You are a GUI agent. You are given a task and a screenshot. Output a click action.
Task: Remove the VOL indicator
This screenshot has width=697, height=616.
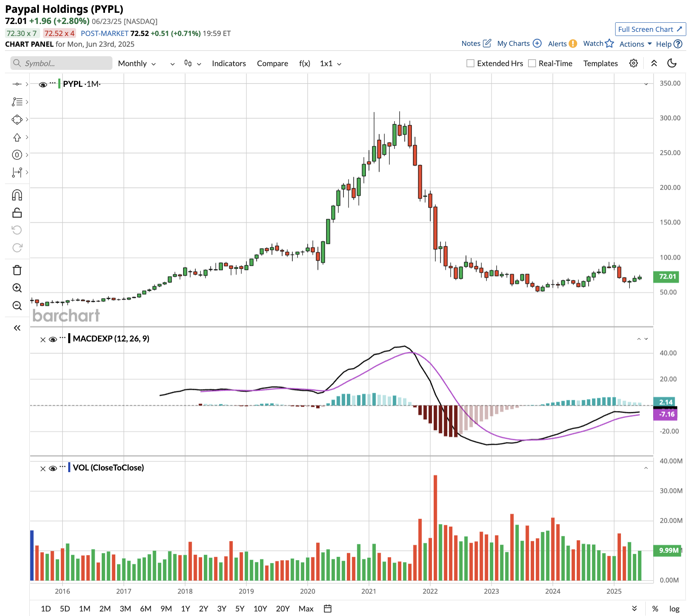click(43, 469)
